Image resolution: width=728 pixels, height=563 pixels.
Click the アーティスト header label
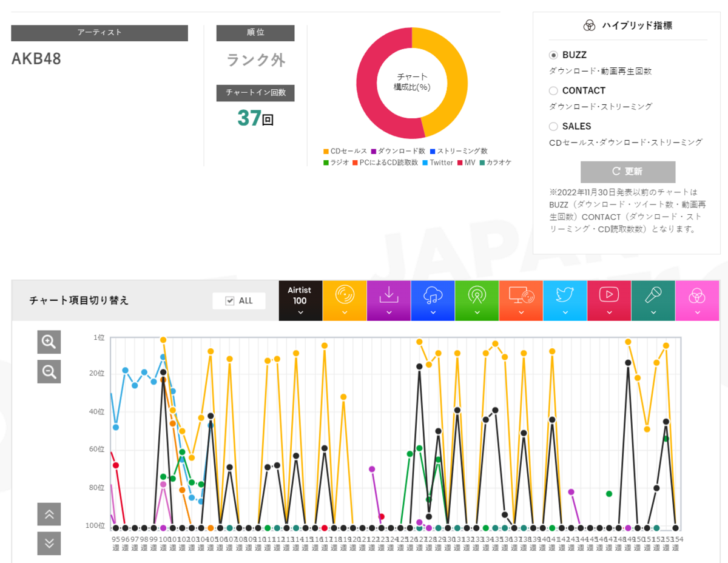point(99,33)
